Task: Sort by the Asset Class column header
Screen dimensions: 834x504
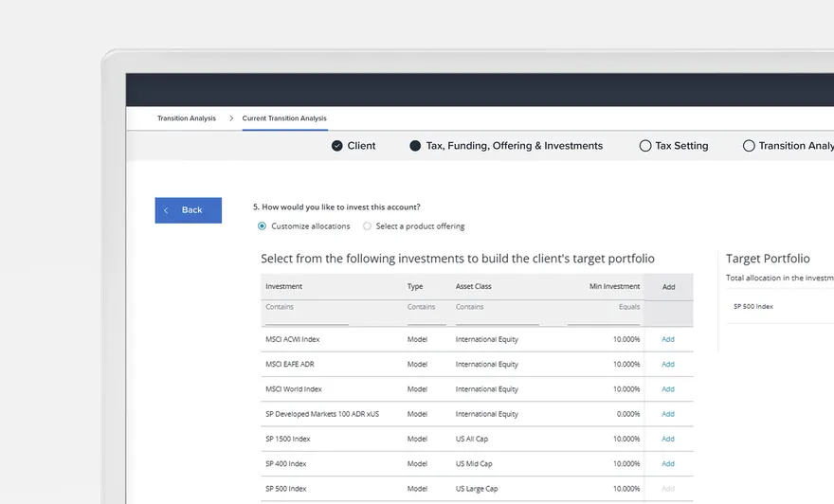Action: (473, 286)
